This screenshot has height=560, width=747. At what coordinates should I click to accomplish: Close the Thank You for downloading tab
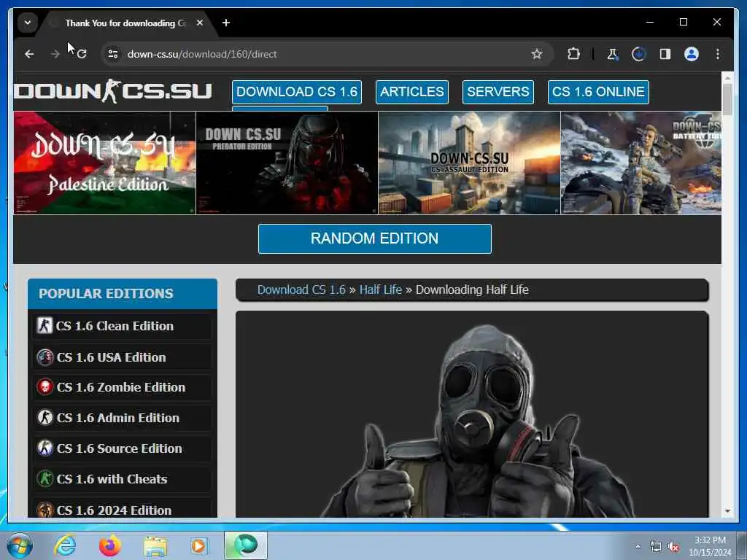coord(200,23)
